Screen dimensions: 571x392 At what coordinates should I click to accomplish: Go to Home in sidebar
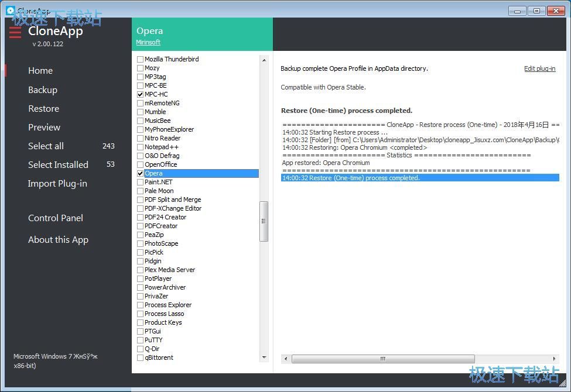pos(40,71)
